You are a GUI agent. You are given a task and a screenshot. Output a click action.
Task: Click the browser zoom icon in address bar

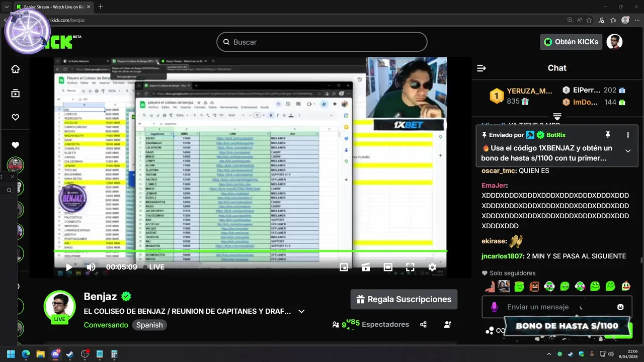pyautogui.click(x=570, y=20)
